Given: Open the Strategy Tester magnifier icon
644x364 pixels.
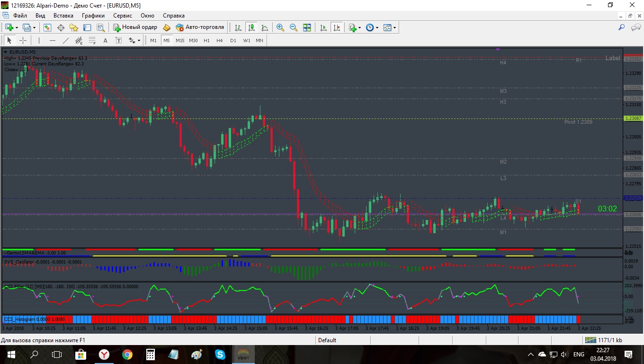Looking at the screenshot, I should (x=100, y=27).
